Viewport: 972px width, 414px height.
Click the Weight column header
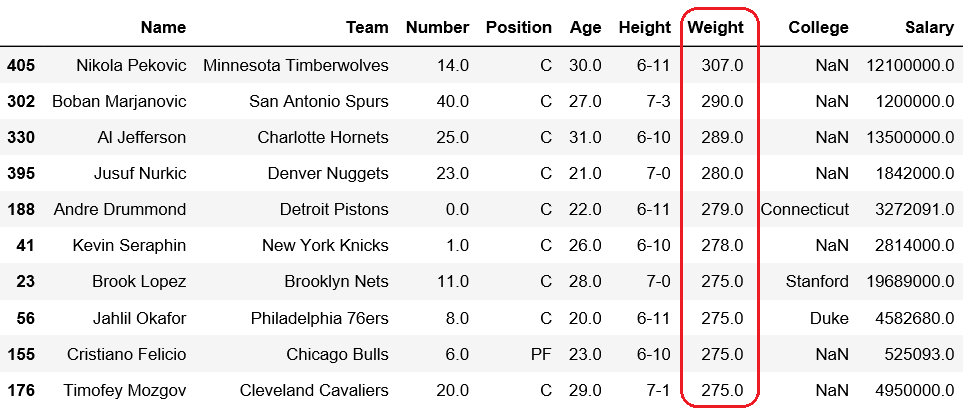point(715,27)
